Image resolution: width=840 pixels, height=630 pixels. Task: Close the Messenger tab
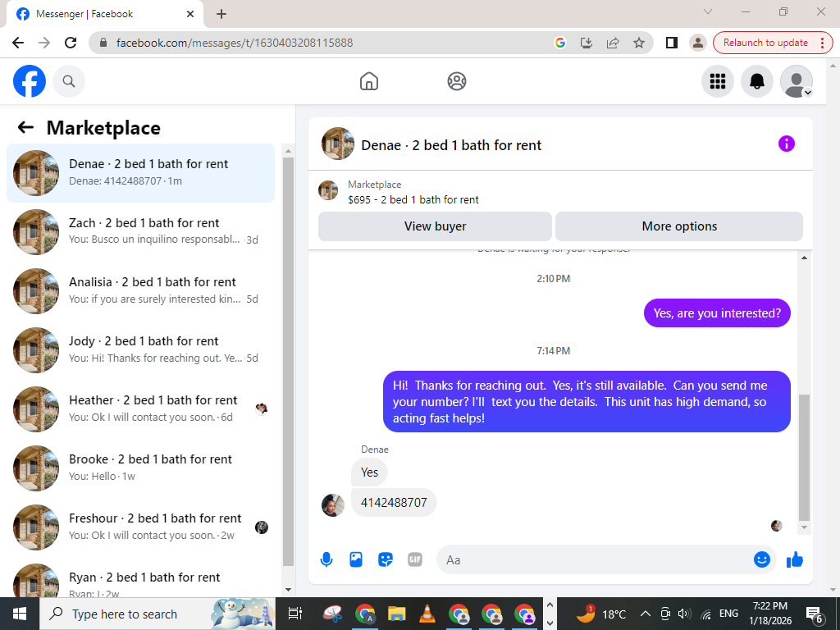[190, 14]
